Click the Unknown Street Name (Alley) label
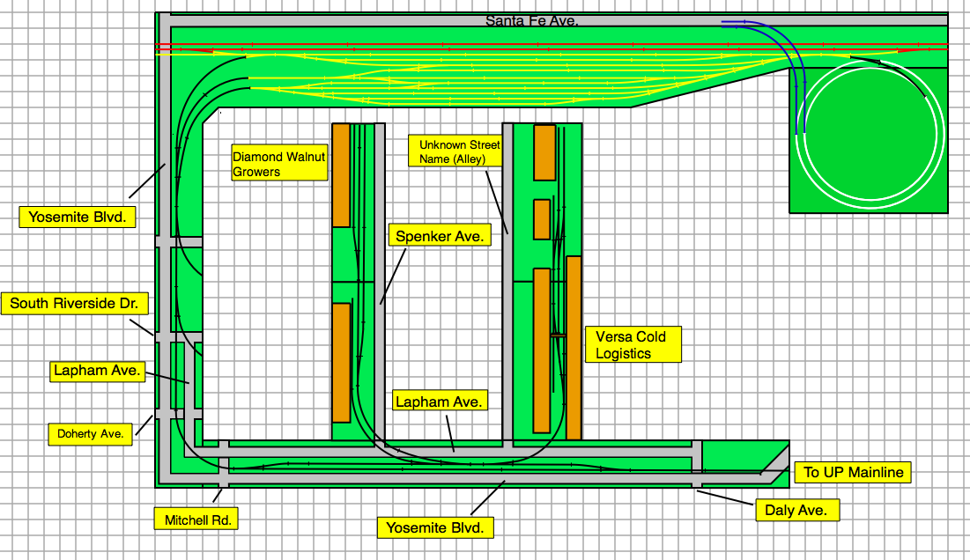970x560 pixels. point(458,151)
